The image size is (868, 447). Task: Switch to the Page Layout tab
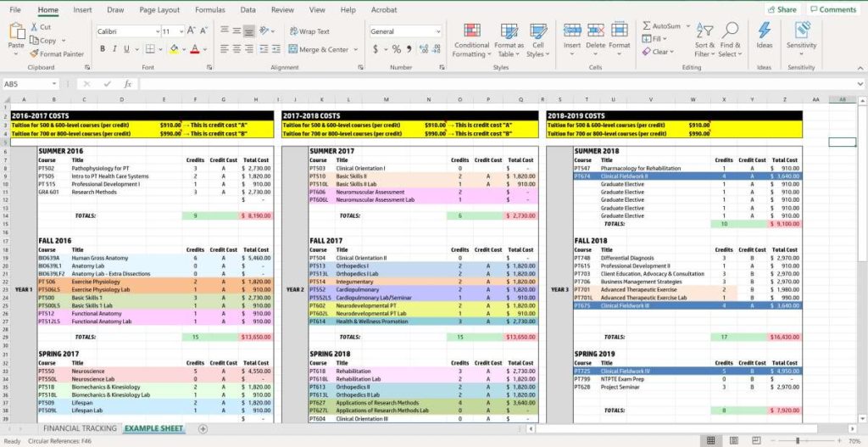(x=159, y=10)
